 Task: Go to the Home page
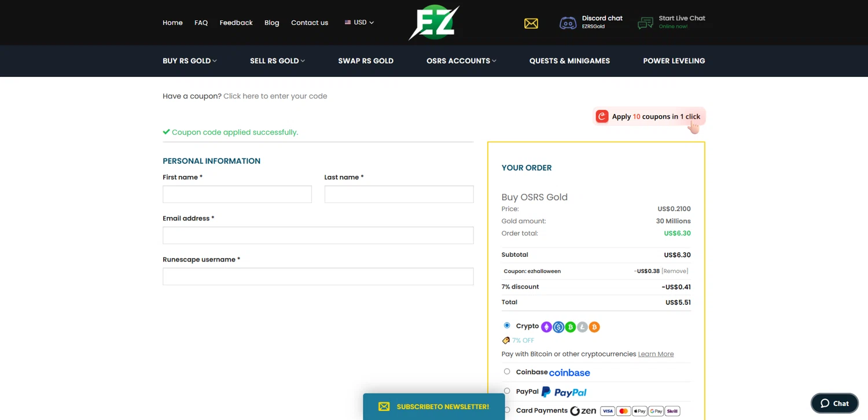172,23
